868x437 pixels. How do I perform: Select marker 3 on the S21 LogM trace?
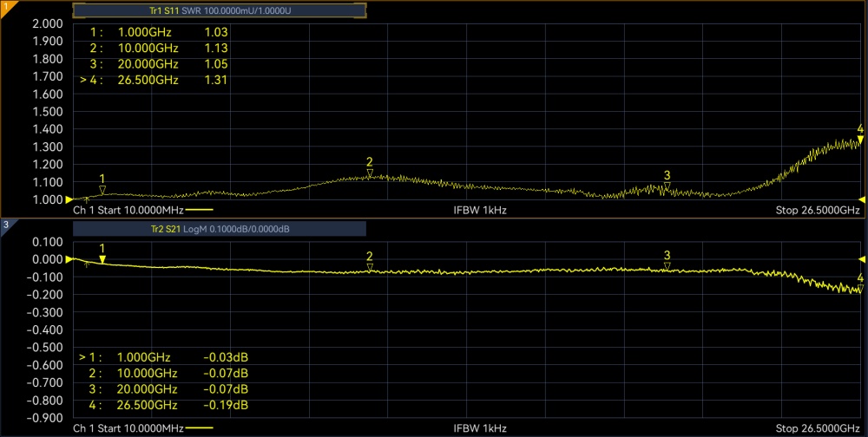667,267
